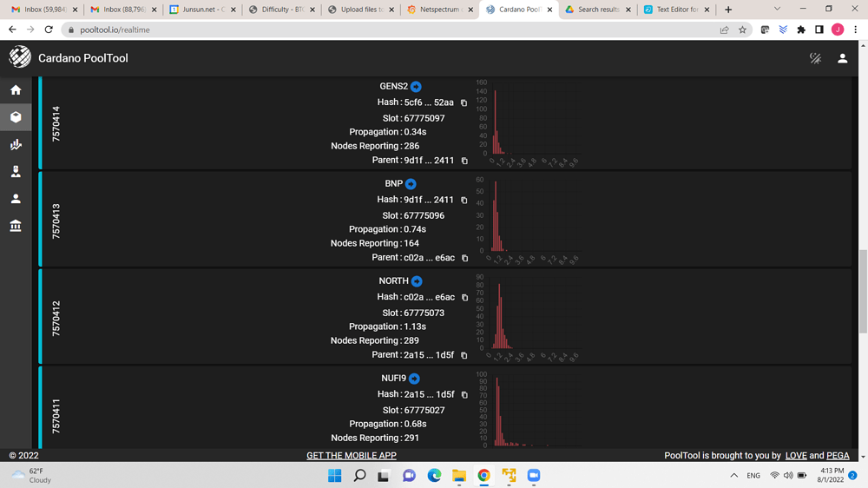
Task: Click block number 7570413 label
Action: (56, 221)
